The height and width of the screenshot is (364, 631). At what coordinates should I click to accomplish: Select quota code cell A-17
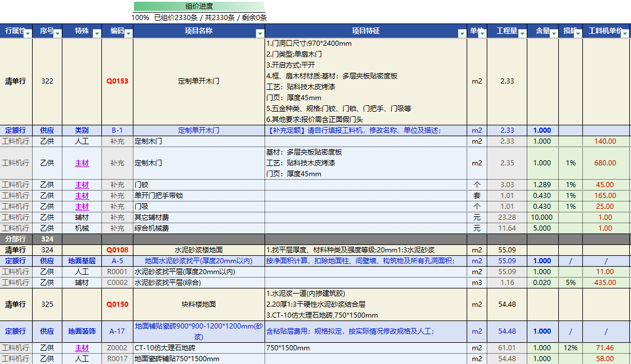click(117, 331)
